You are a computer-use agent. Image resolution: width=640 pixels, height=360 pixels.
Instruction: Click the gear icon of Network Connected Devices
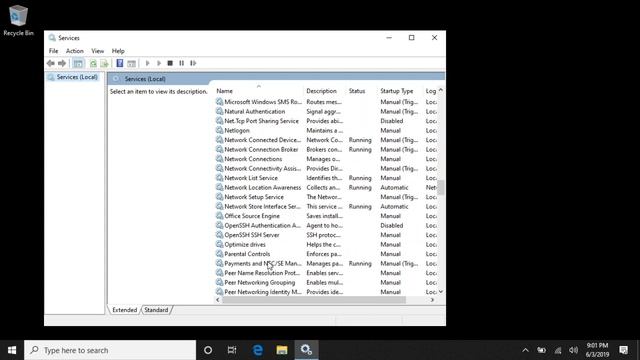[x=219, y=140]
